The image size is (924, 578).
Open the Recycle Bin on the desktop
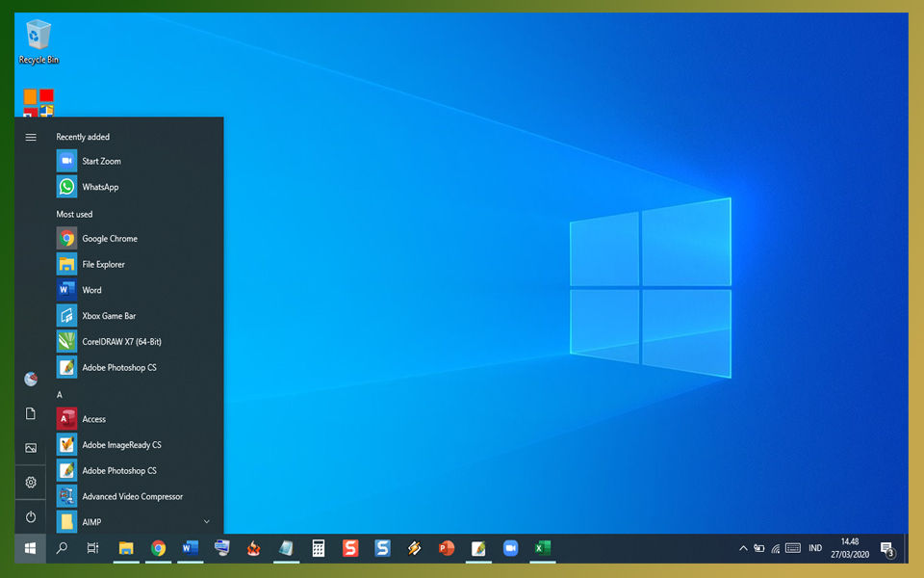[38, 34]
